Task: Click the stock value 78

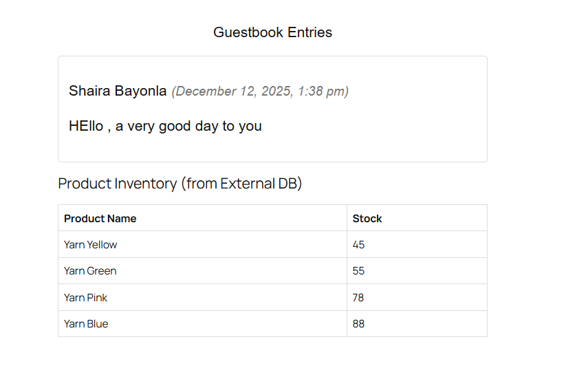Action: [359, 298]
